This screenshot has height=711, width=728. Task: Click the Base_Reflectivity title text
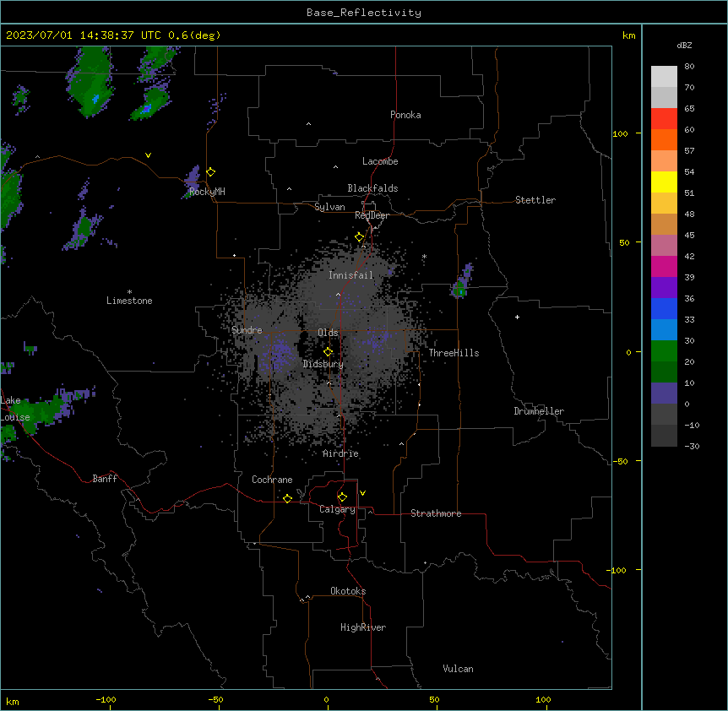(x=364, y=13)
